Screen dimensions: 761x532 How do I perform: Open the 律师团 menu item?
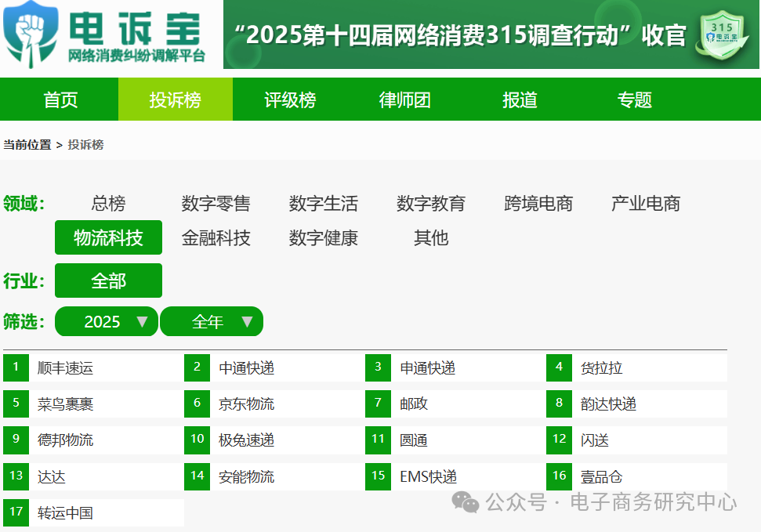click(404, 100)
